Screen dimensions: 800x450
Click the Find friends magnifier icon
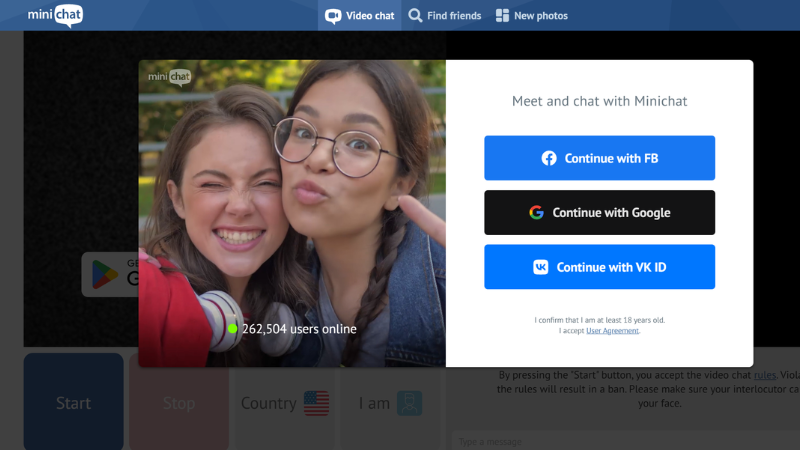[415, 15]
